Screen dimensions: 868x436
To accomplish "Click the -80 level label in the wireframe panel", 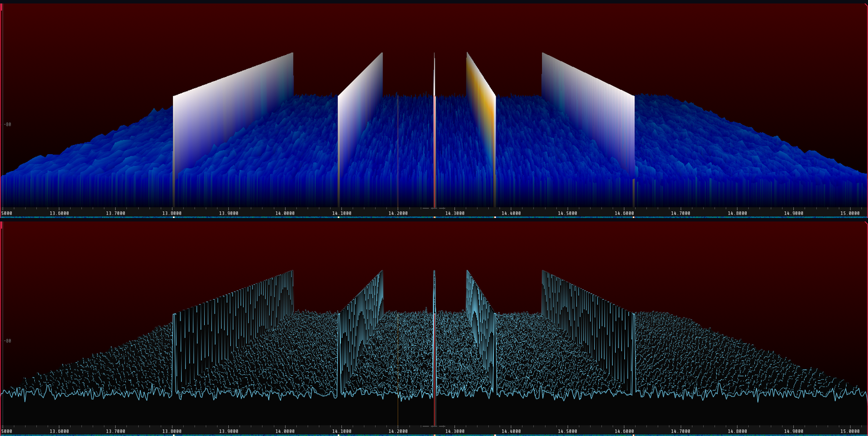I will click(x=8, y=341).
